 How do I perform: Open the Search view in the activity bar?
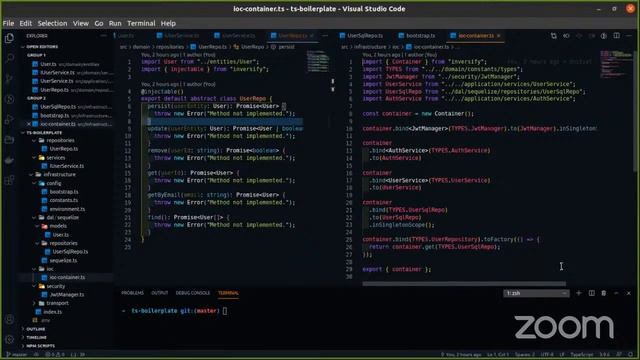[x=9, y=58]
